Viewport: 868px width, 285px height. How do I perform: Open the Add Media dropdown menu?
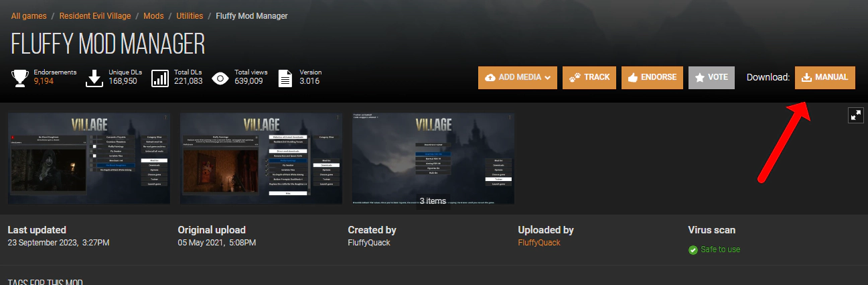click(x=517, y=78)
